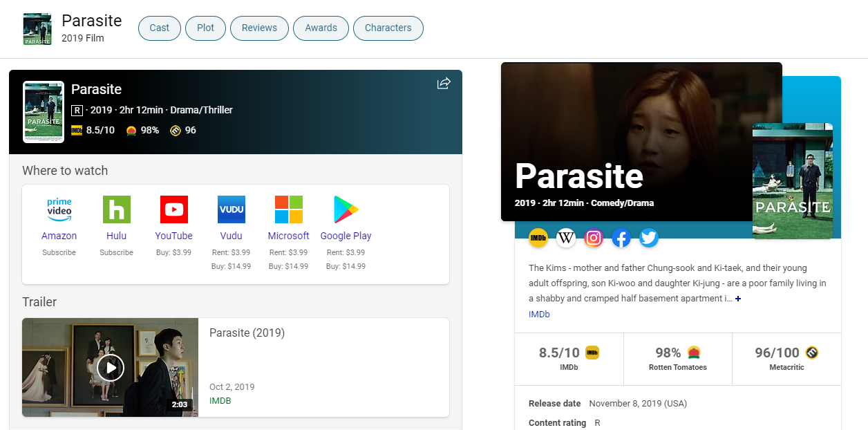Switch to the Cast tab
Image resolution: width=868 pixels, height=430 pixels.
pos(159,28)
